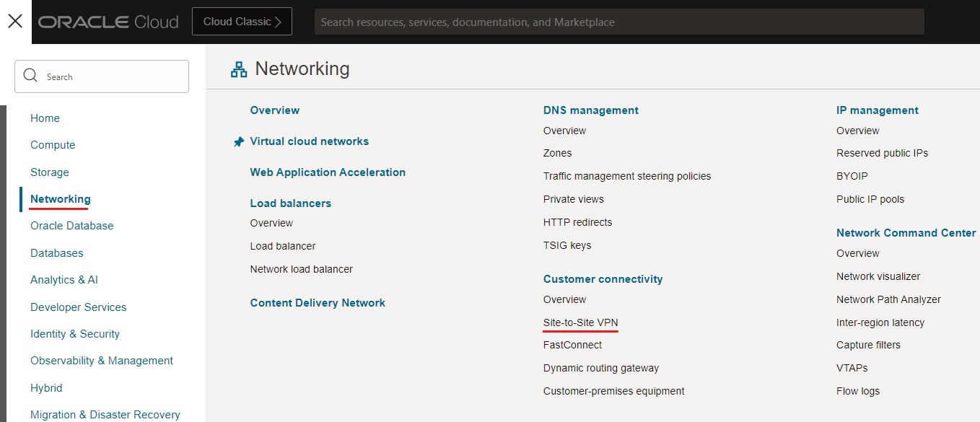This screenshot has width=980, height=422.
Task: Close the navigation menu with X icon
Action: [x=15, y=21]
